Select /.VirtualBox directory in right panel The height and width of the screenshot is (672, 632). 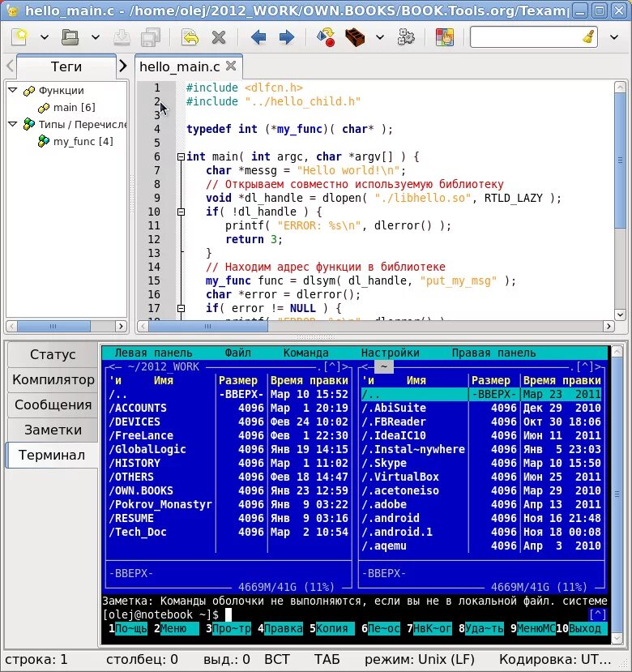click(x=400, y=477)
